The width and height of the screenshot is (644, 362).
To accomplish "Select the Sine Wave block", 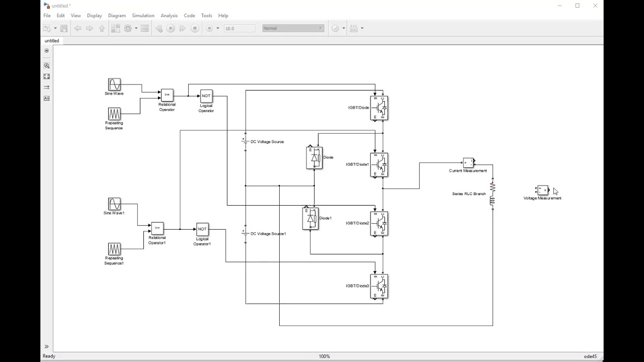I will (x=114, y=84).
